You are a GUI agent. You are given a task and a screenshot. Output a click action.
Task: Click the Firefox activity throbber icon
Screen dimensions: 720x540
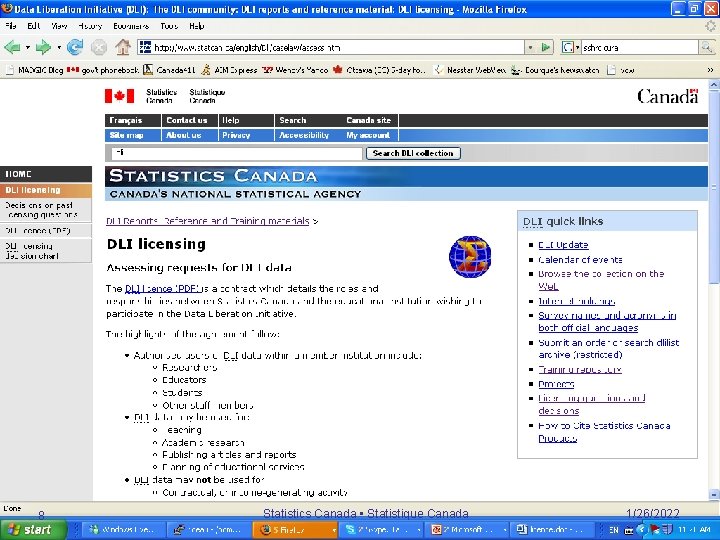click(710, 26)
